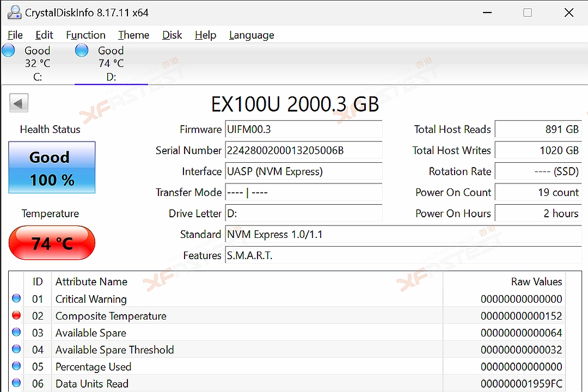Click raw value 0000000000152

pos(521,316)
